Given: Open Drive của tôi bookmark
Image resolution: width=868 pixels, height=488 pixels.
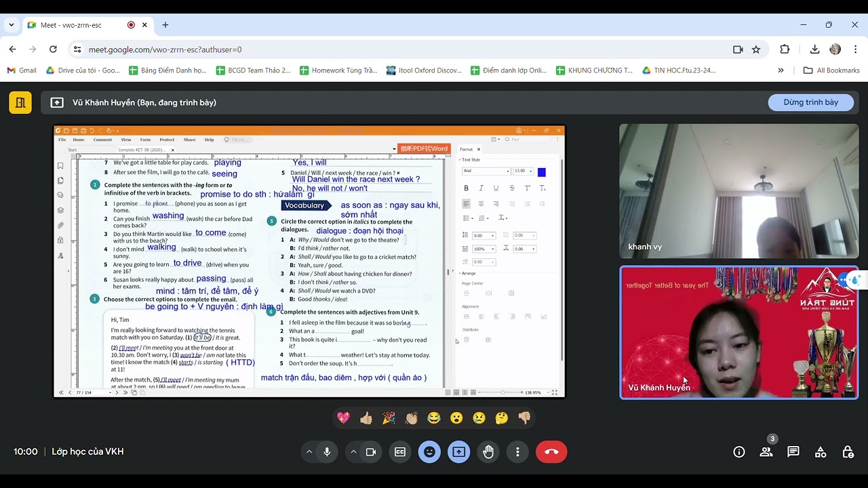Looking at the screenshot, I should coord(83,70).
